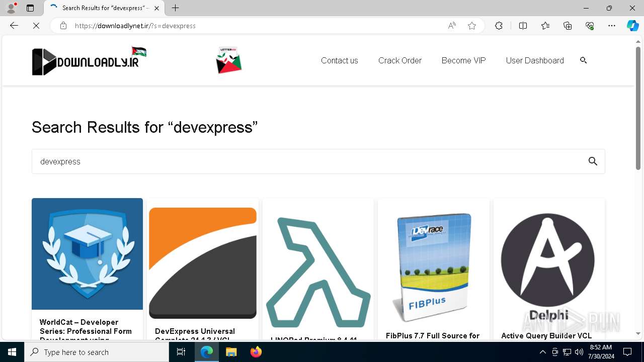The image size is (644, 362).
Task: Open the Crack Order page
Action: (x=400, y=60)
